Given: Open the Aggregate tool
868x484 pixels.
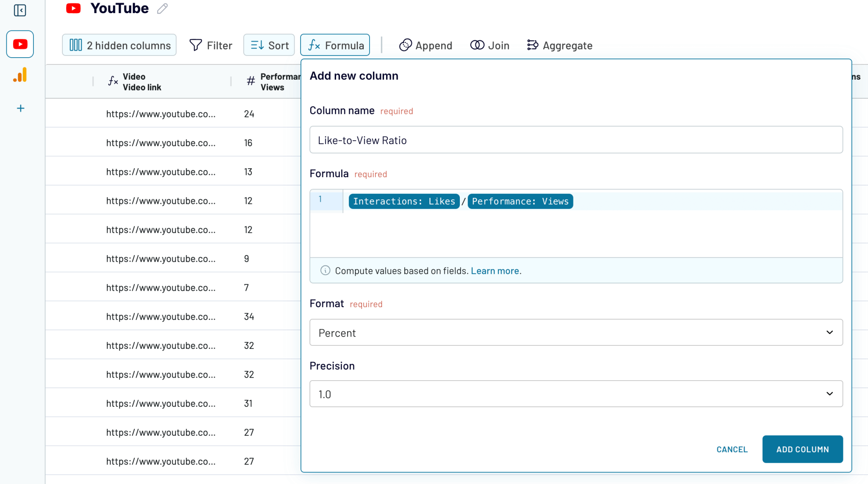Looking at the screenshot, I should point(559,45).
